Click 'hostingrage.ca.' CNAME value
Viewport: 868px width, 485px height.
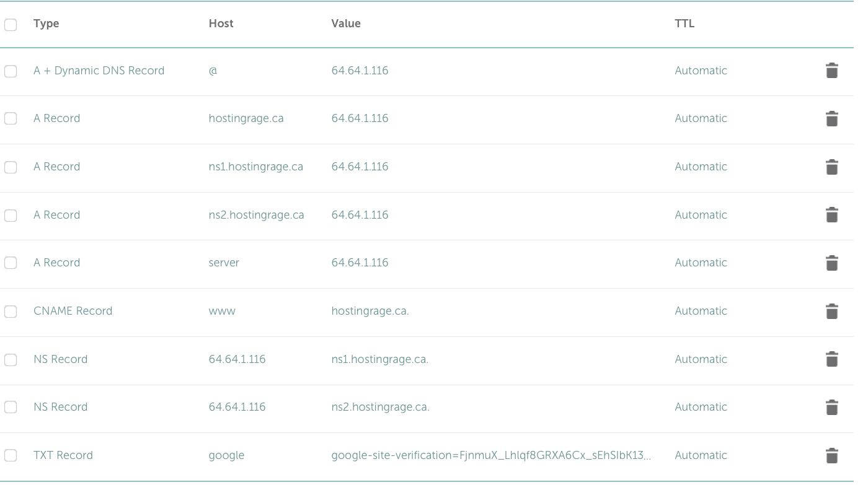tap(370, 311)
